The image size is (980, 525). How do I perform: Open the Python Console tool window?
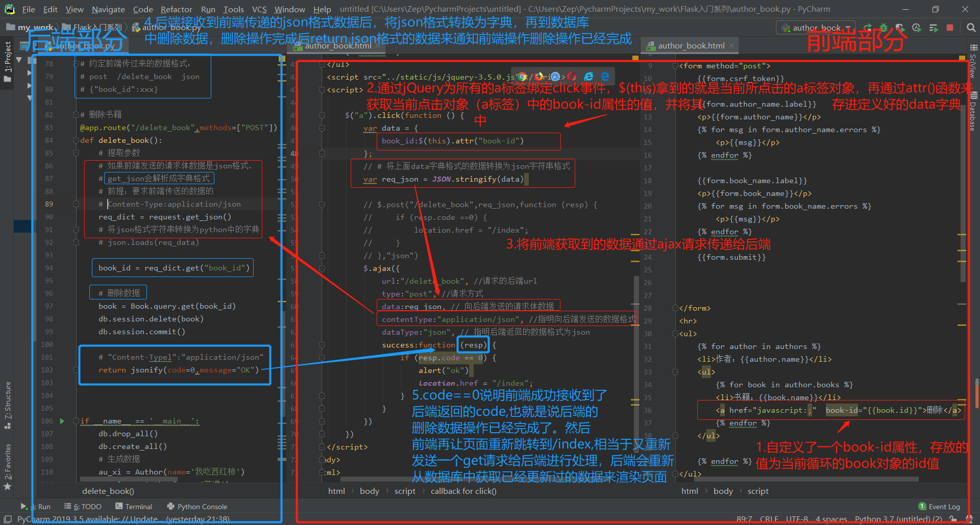(197, 507)
